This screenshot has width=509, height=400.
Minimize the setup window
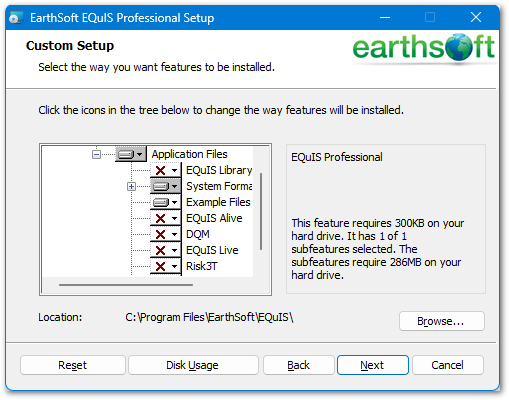click(x=385, y=17)
